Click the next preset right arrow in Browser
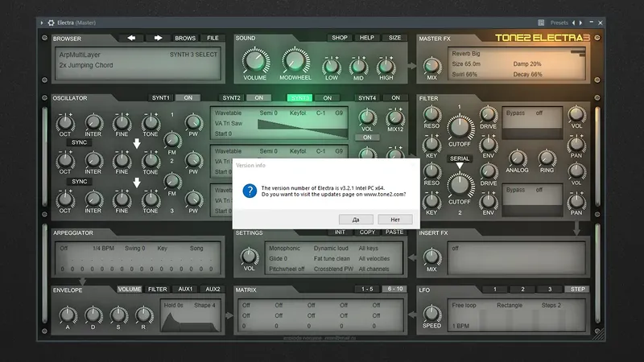The height and width of the screenshot is (362, 644). click(x=158, y=38)
